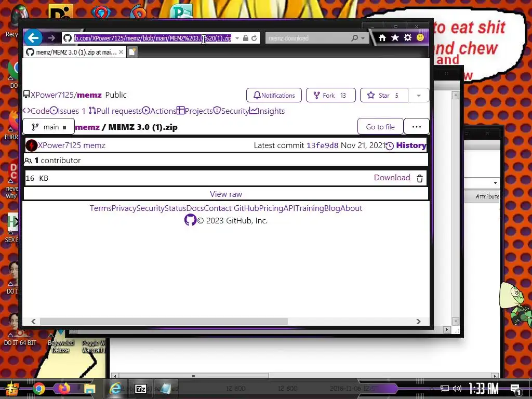Click the volume speaker tray icon
This screenshot has height=399, width=532.
pyautogui.click(x=457, y=389)
